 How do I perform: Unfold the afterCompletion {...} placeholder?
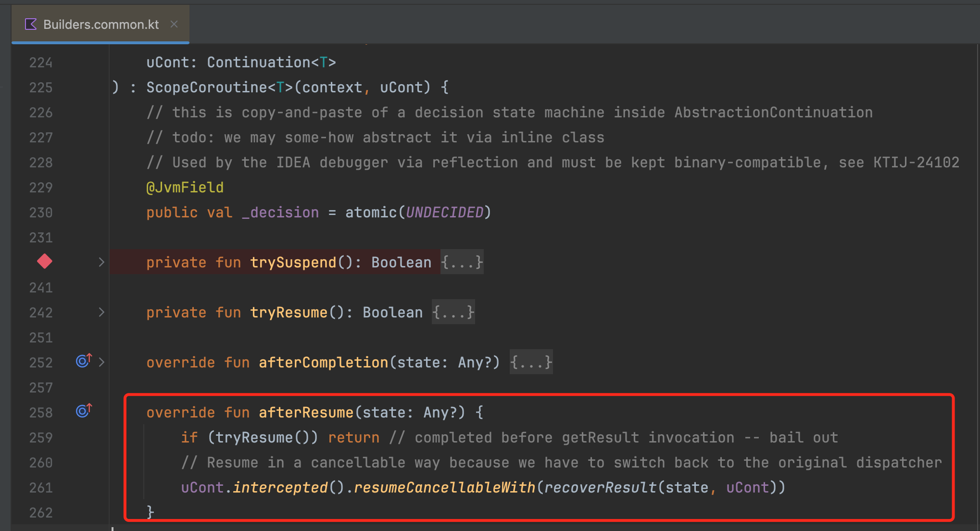531,363
